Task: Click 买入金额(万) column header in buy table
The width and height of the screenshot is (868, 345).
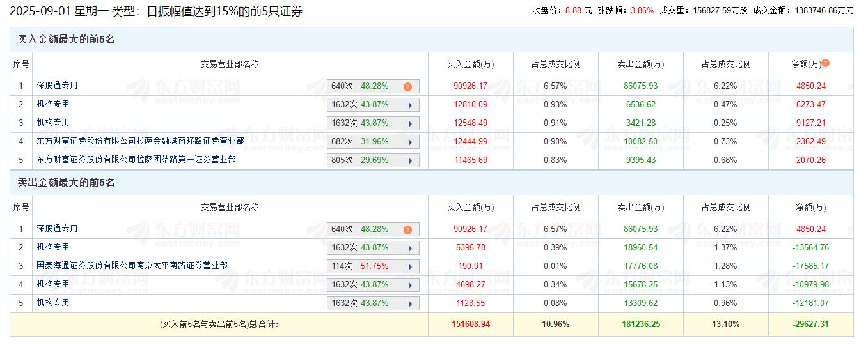Action: [x=470, y=64]
